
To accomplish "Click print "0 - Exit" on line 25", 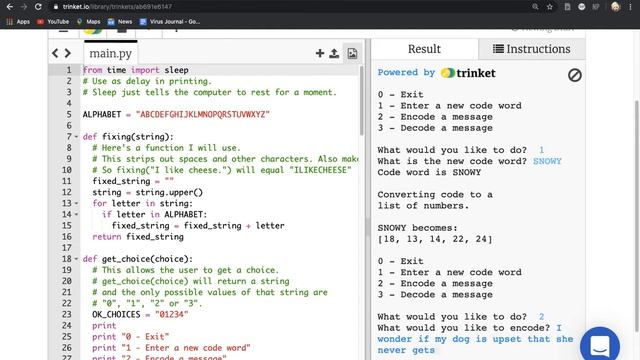I will [131, 337].
